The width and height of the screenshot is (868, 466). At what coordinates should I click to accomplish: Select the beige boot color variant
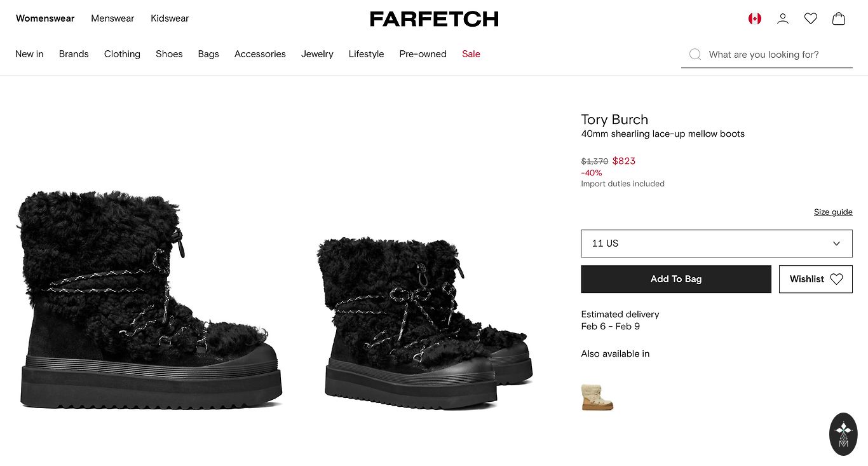[x=597, y=397]
